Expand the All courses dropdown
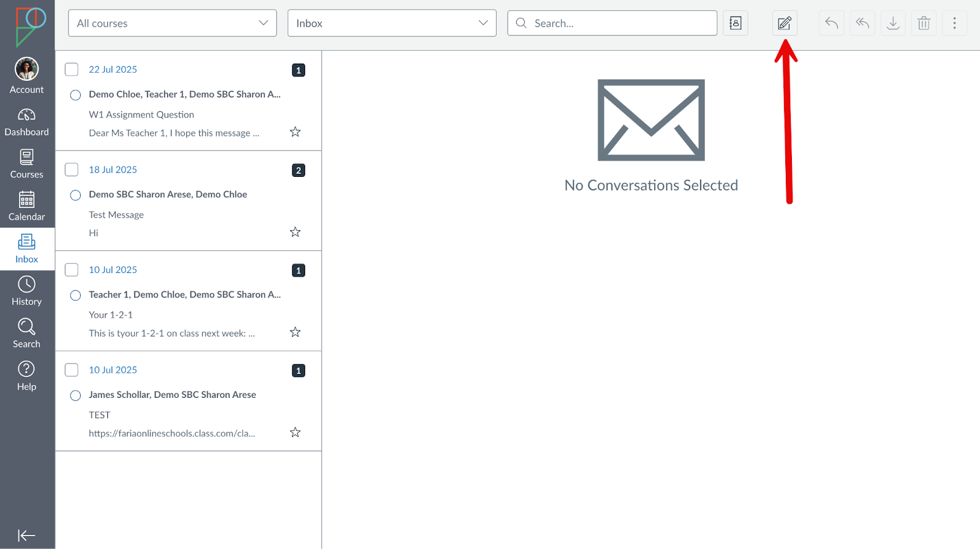 pos(172,23)
